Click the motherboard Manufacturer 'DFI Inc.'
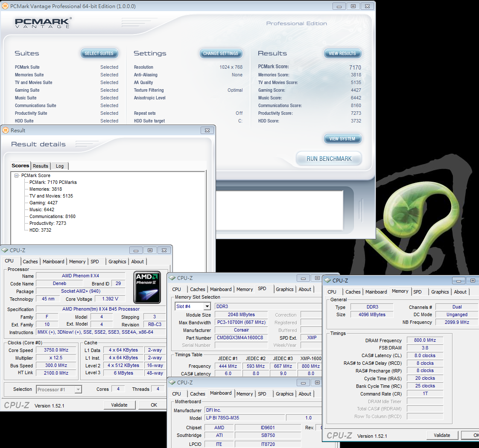Image resolution: width=479 pixels, height=448 pixels. click(x=263, y=410)
